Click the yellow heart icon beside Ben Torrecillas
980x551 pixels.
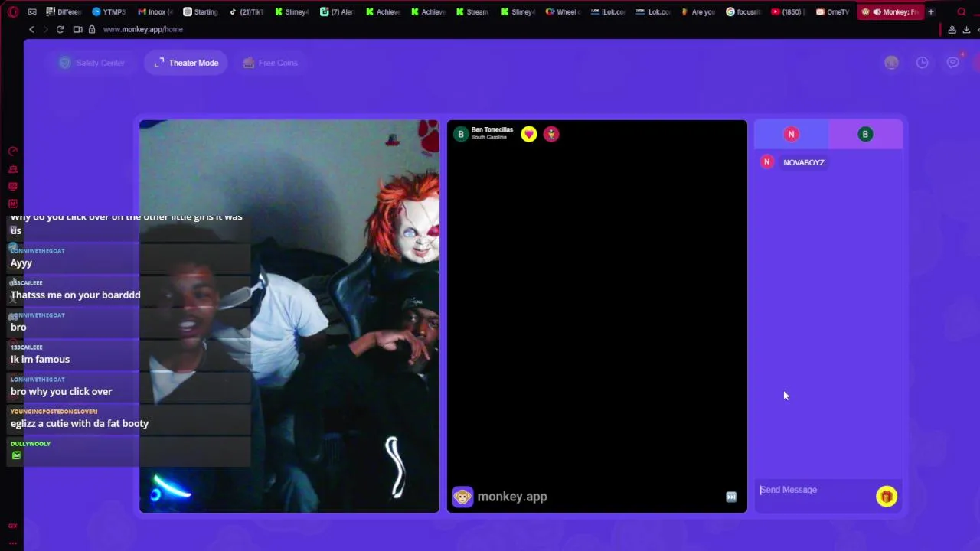pyautogui.click(x=529, y=135)
